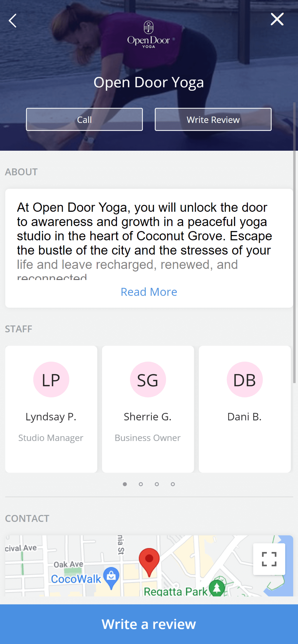Tap the SG avatar circle

click(x=148, y=379)
